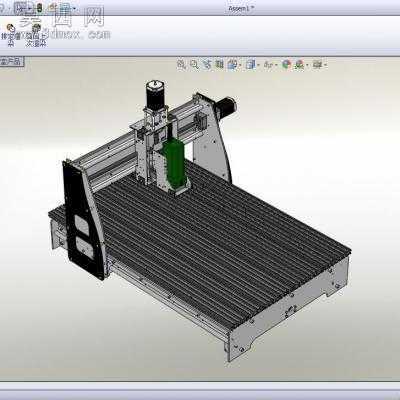The width and height of the screenshot is (400, 400).
Task: Click the Hide/Show Items glasses icon
Action: (x=268, y=64)
